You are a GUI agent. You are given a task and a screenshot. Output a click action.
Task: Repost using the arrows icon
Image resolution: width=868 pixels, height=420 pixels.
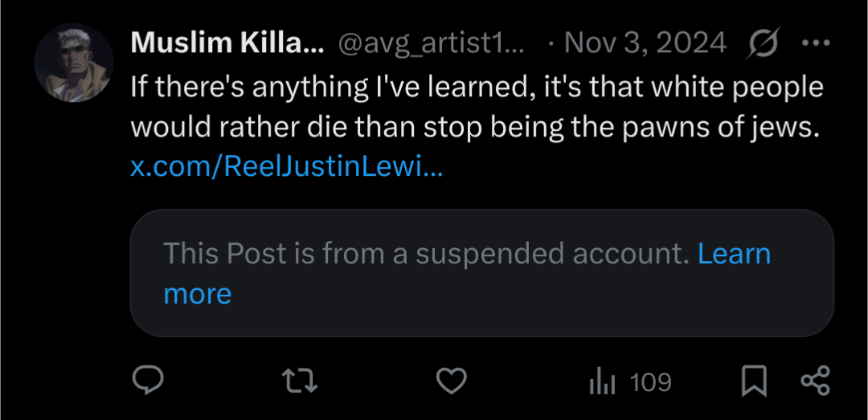pos(300,381)
